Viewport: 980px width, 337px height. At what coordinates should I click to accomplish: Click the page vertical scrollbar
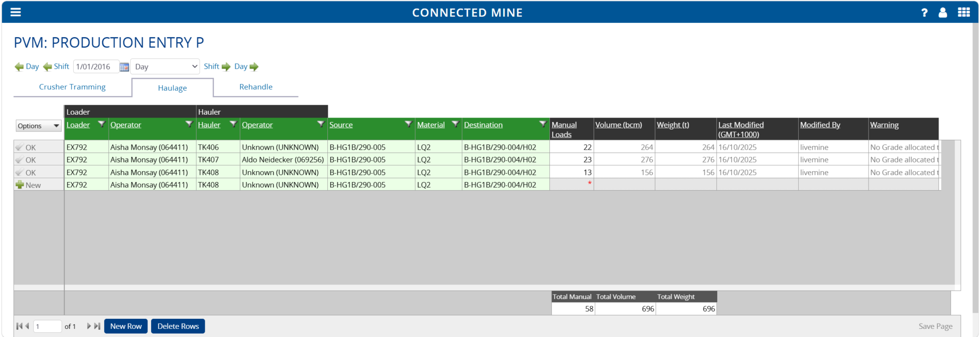[x=975, y=167]
